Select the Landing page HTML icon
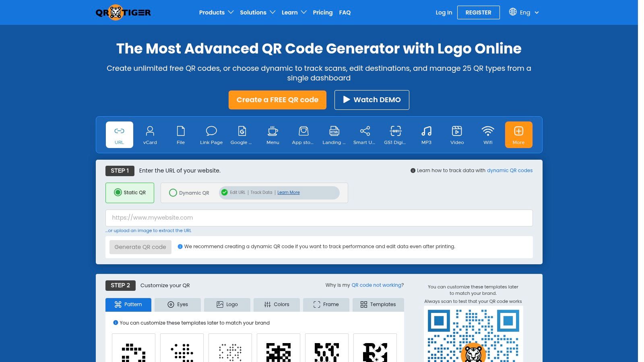 point(334,134)
